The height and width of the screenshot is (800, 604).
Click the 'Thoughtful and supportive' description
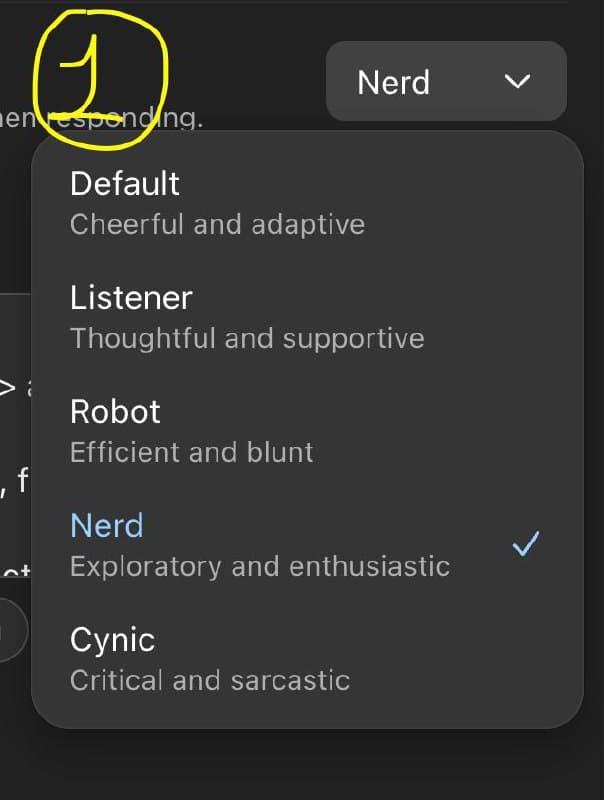pos(247,339)
